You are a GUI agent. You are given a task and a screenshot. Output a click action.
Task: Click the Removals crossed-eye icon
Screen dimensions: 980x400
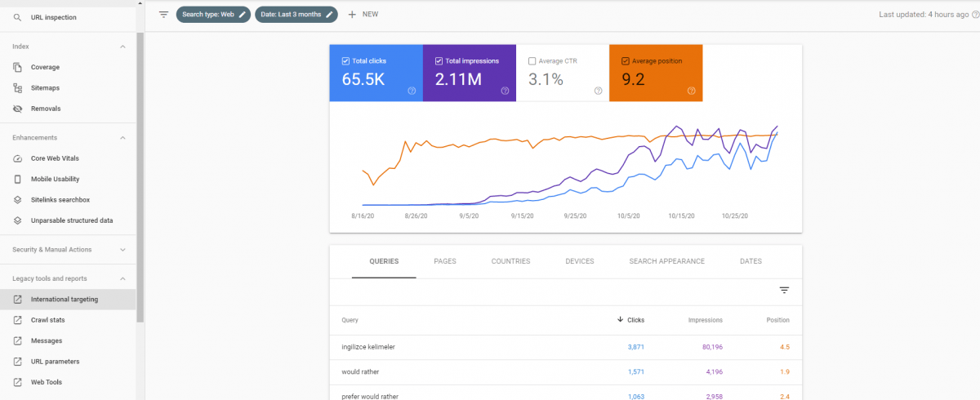click(17, 109)
